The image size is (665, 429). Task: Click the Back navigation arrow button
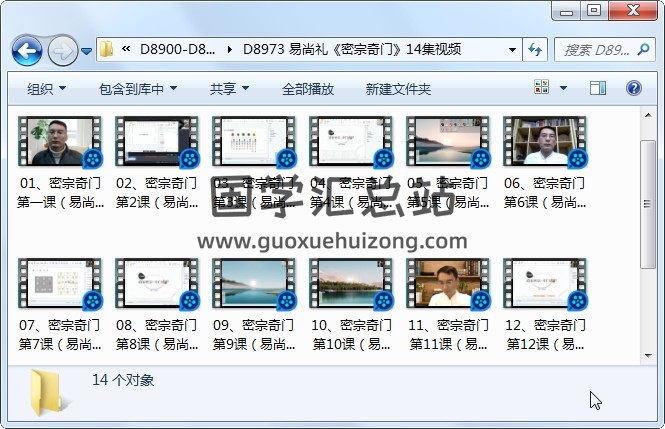pos(25,49)
